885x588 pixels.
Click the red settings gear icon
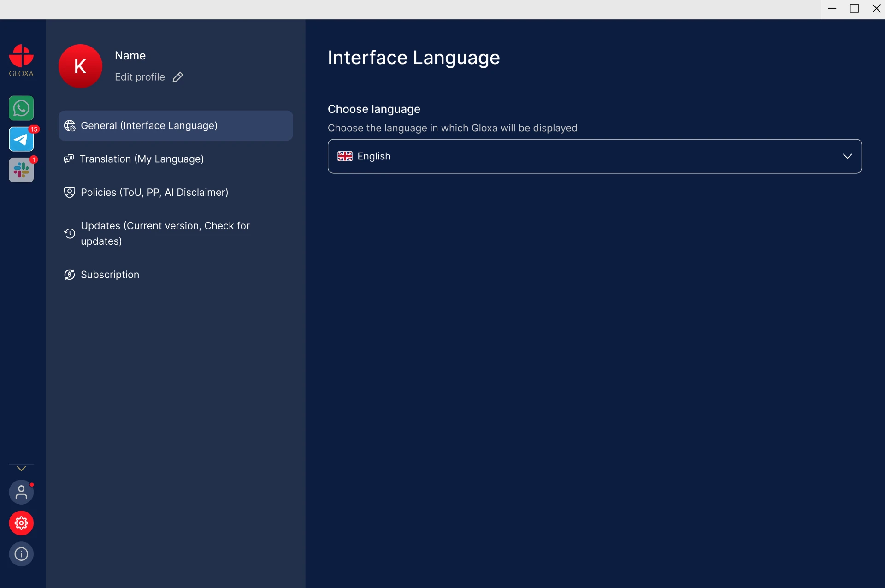[x=21, y=523]
